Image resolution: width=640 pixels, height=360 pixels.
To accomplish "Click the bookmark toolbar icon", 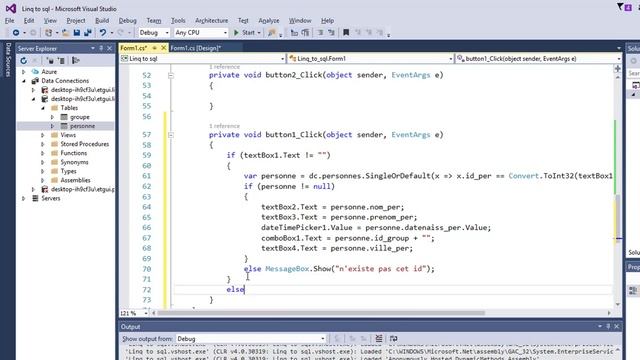I will (346, 33).
